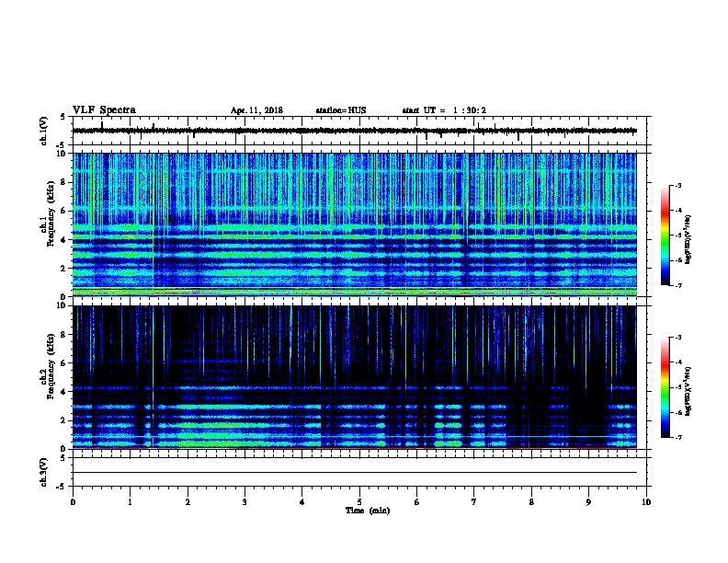Click the "VLF Spectra" plot title

point(104,110)
